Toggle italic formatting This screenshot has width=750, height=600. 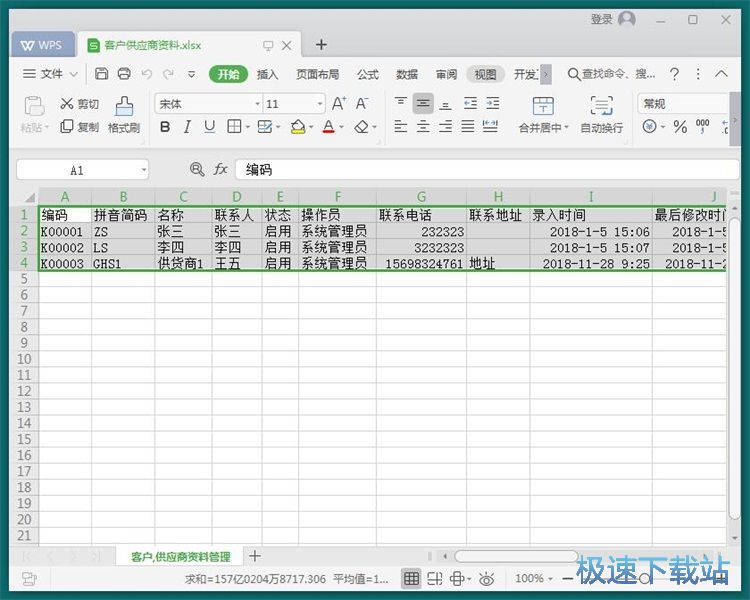pyautogui.click(x=187, y=127)
